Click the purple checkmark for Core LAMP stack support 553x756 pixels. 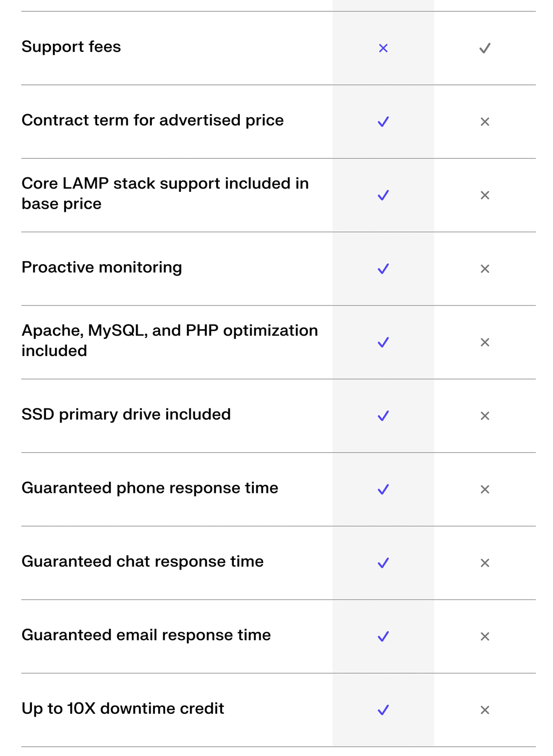pos(383,195)
